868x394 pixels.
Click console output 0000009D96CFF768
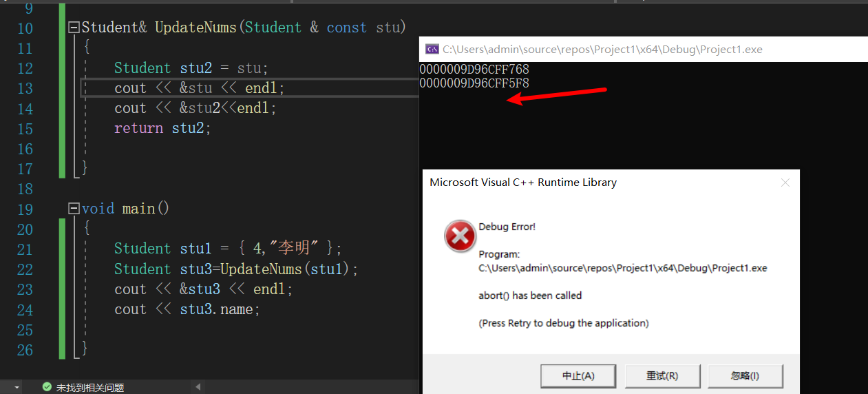tap(474, 70)
